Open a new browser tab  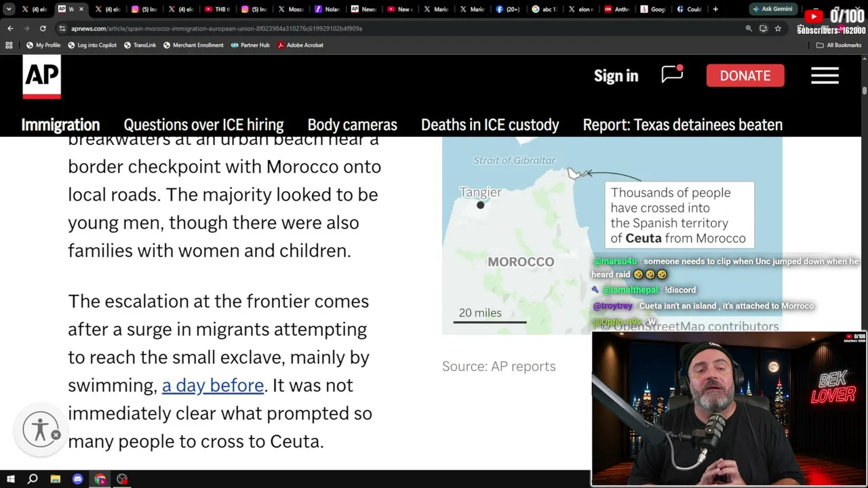tap(715, 9)
